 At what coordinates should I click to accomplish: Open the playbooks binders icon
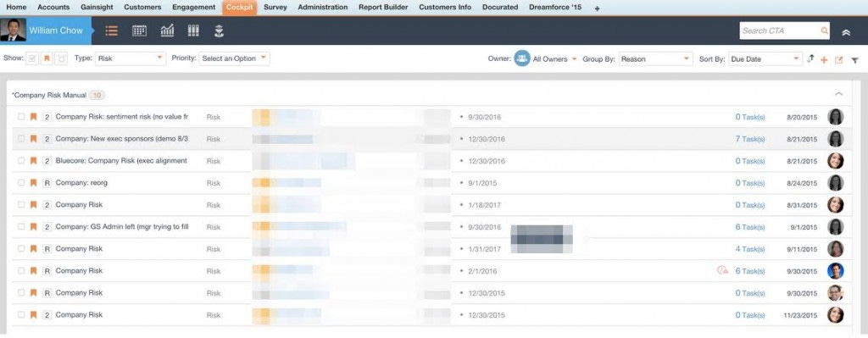(193, 30)
